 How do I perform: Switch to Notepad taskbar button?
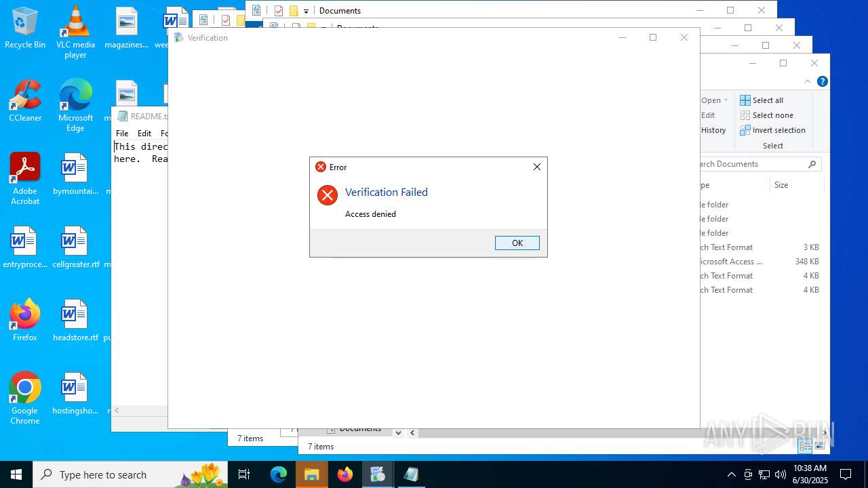coord(411,474)
